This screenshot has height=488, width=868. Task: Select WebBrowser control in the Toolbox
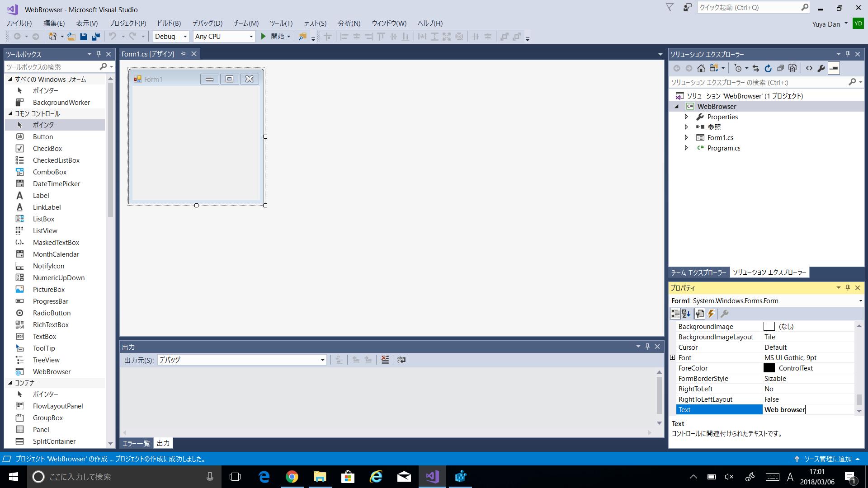[52, 371]
